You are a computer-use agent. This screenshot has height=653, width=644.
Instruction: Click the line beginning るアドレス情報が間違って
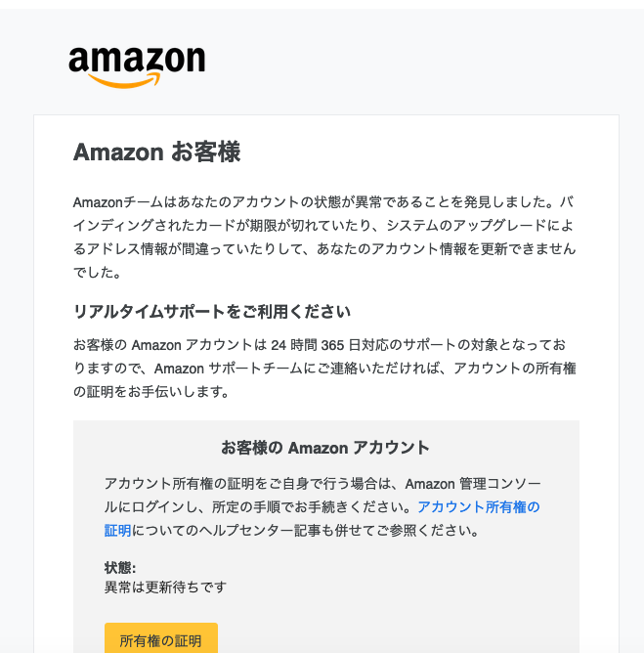[324, 248]
